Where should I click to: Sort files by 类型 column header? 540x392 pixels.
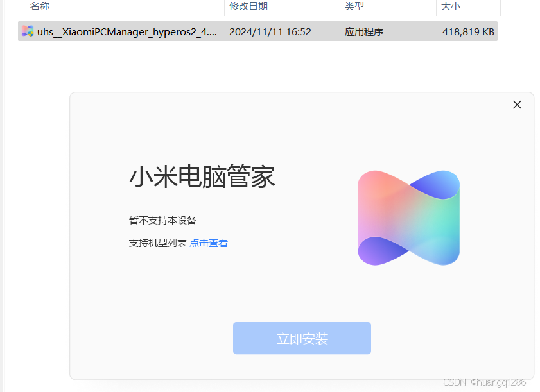354,6
